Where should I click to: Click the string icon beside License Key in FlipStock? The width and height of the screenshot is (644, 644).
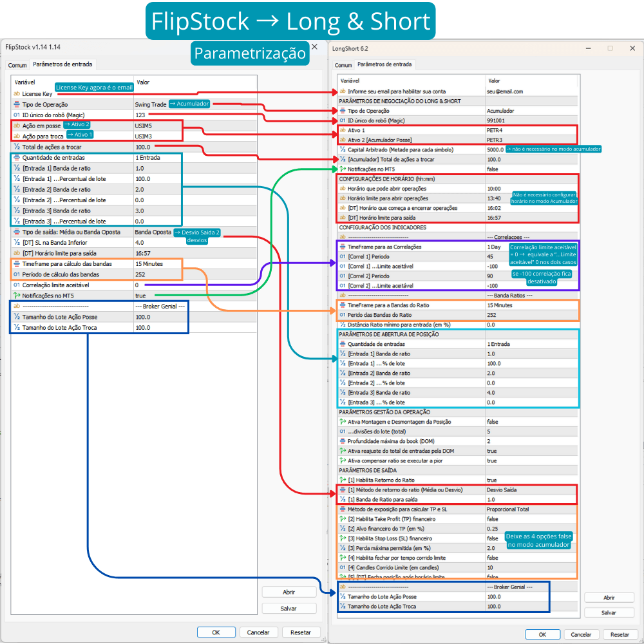[17, 93]
